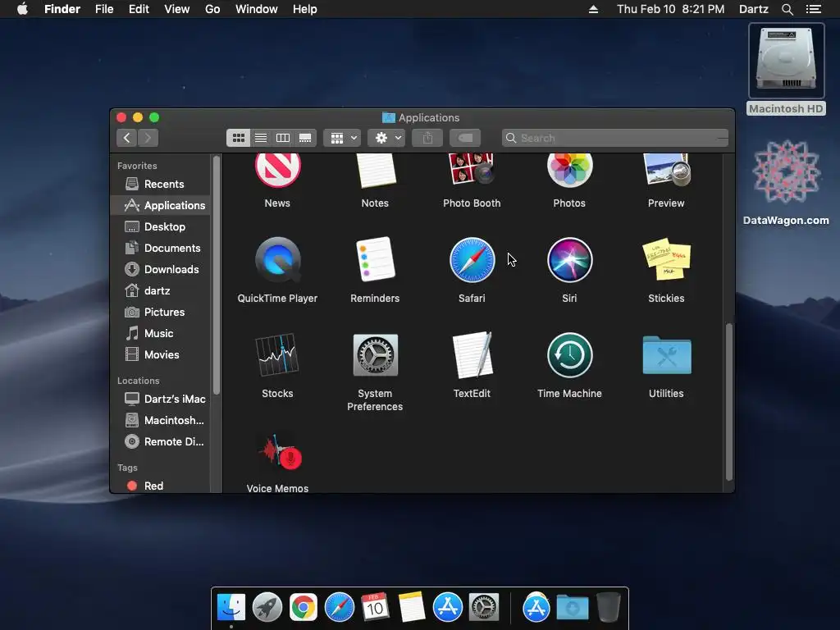Select System Preferences in Applications window
Viewport: 840px width, 630px height.
point(375,355)
